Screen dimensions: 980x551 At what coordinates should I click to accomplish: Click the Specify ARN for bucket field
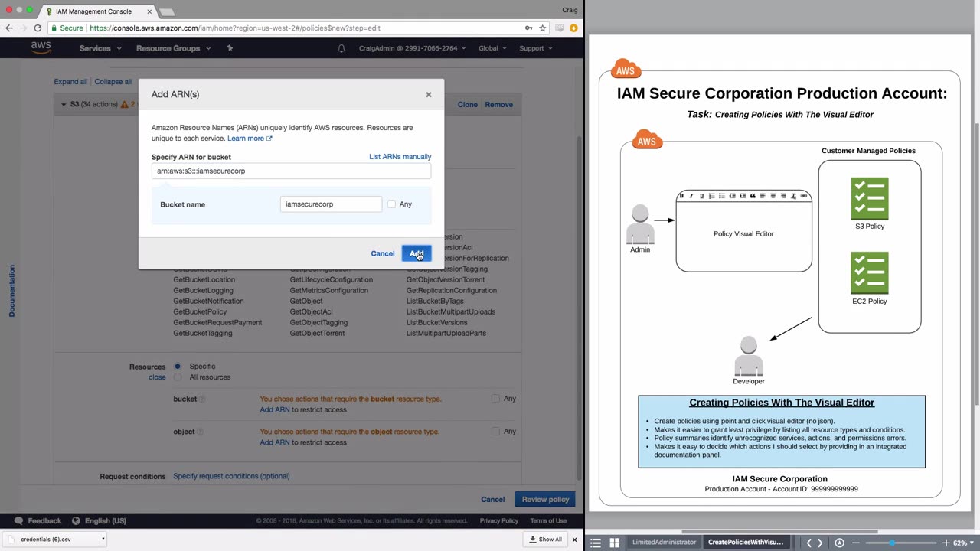pos(291,171)
